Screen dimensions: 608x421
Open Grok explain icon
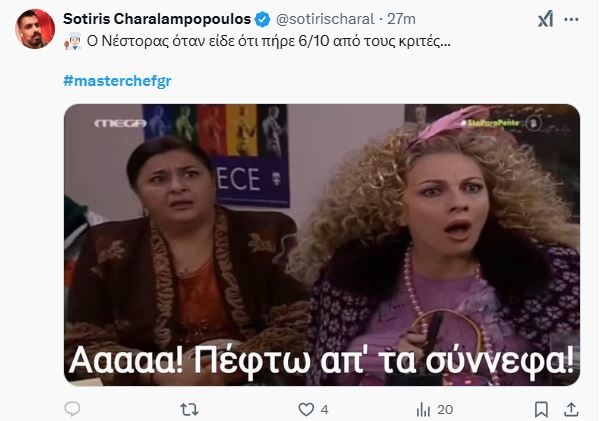[x=545, y=19]
